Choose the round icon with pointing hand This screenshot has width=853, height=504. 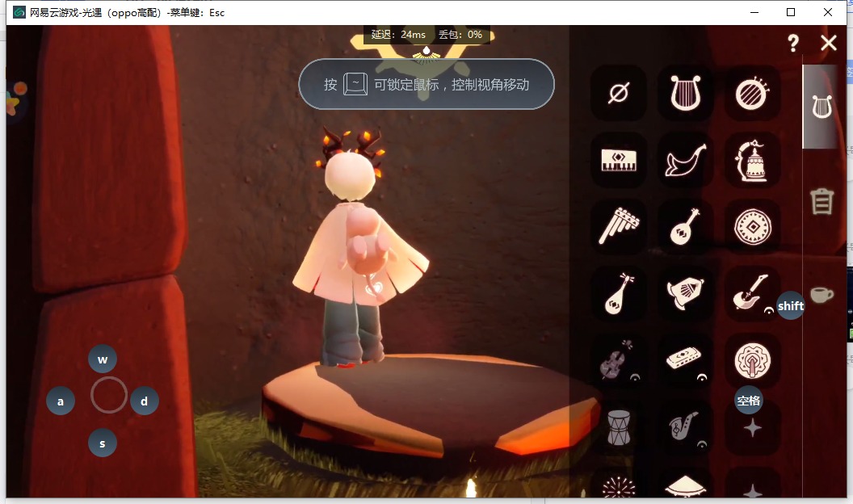(x=752, y=360)
